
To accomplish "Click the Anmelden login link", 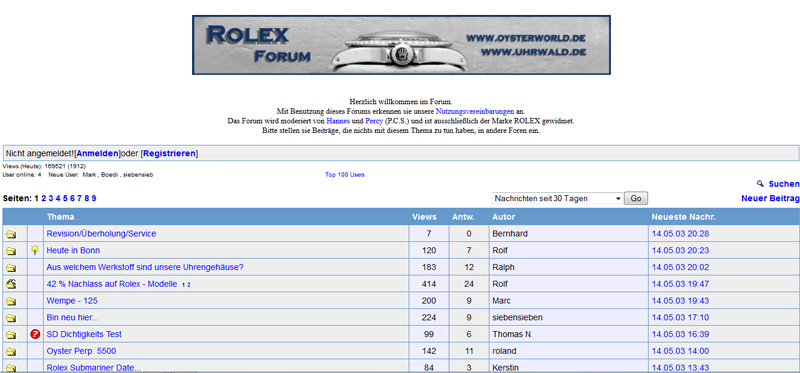I will 97,154.
